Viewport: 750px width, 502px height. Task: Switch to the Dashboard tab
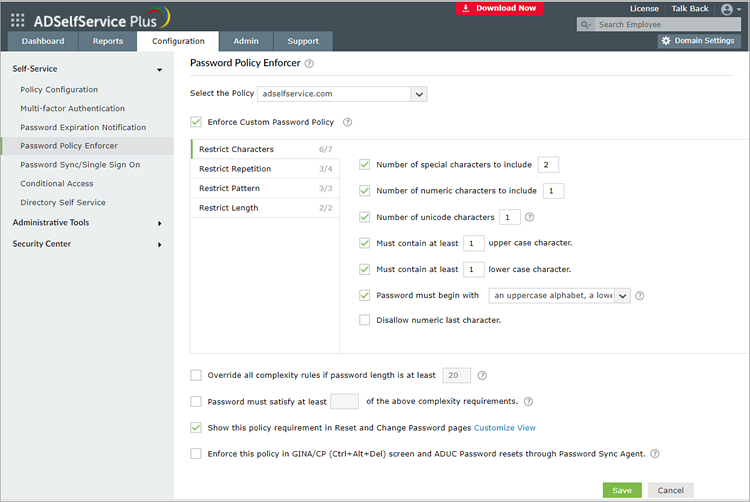(x=43, y=41)
